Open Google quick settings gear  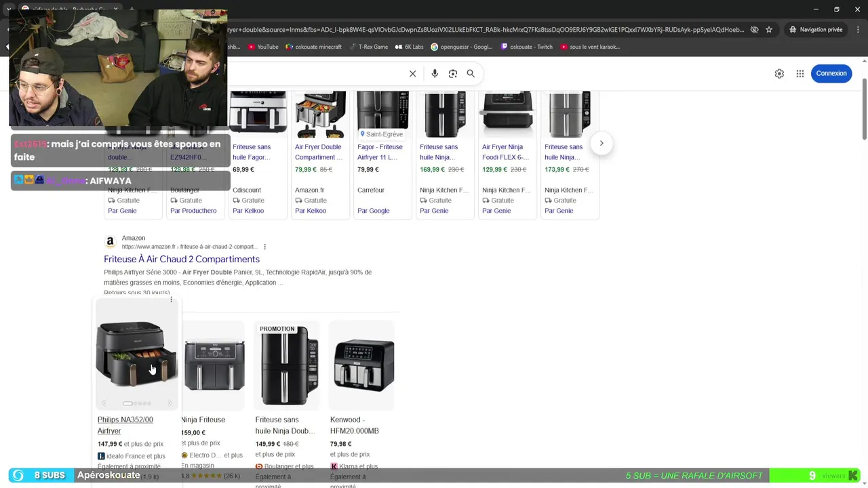click(779, 74)
